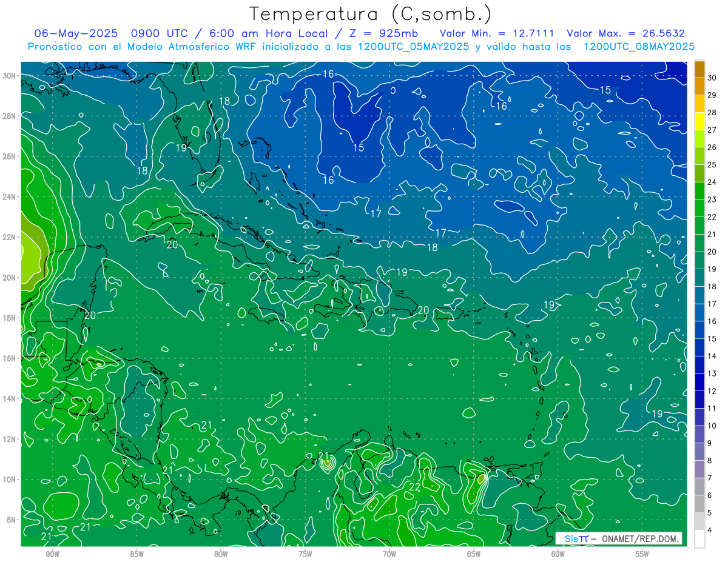The height and width of the screenshot is (562, 728).
Task: Click color scale label '7'
Action: click(710, 478)
